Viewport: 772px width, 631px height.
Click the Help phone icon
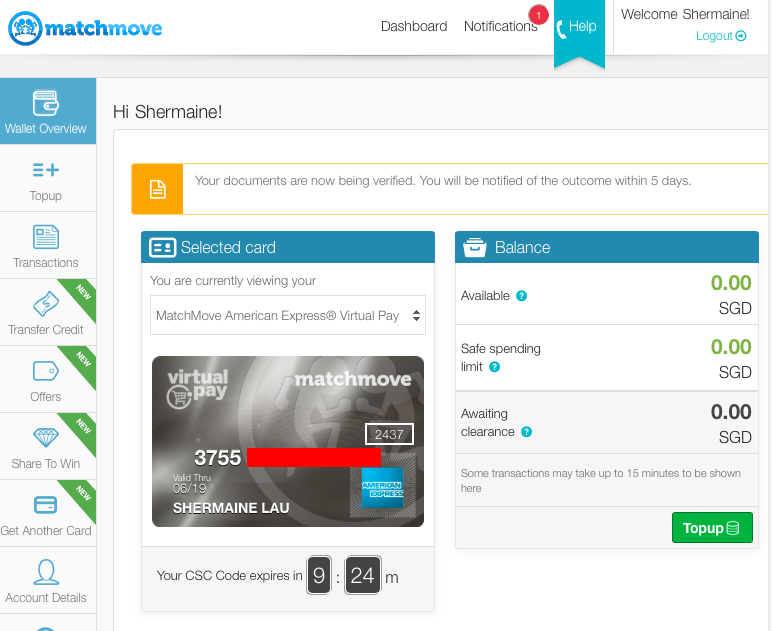(561, 30)
